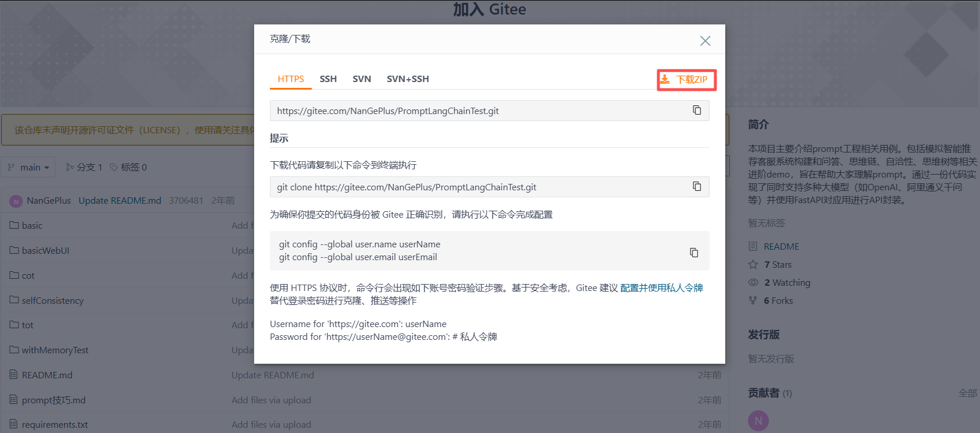Open the Update README.md commit message
This screenshot has height=433, width=980.
point(120,201)
